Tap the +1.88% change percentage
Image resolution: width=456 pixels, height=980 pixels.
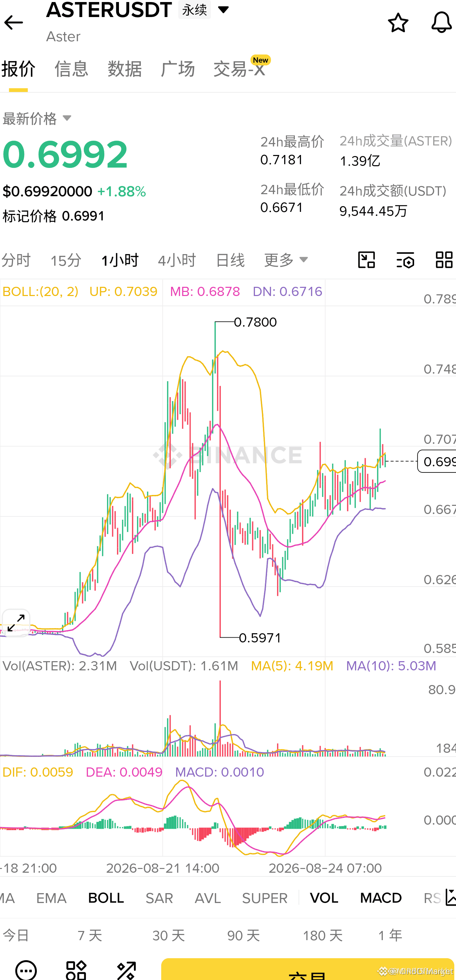coord(122,191)
